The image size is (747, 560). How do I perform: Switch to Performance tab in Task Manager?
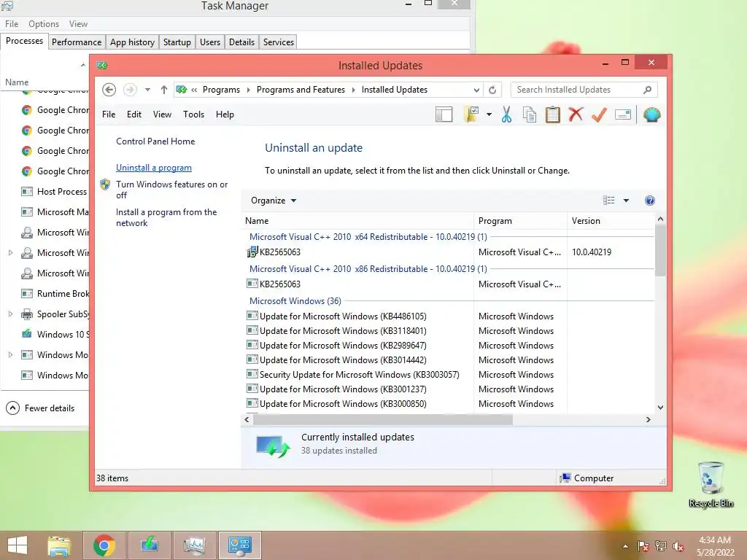76,42
